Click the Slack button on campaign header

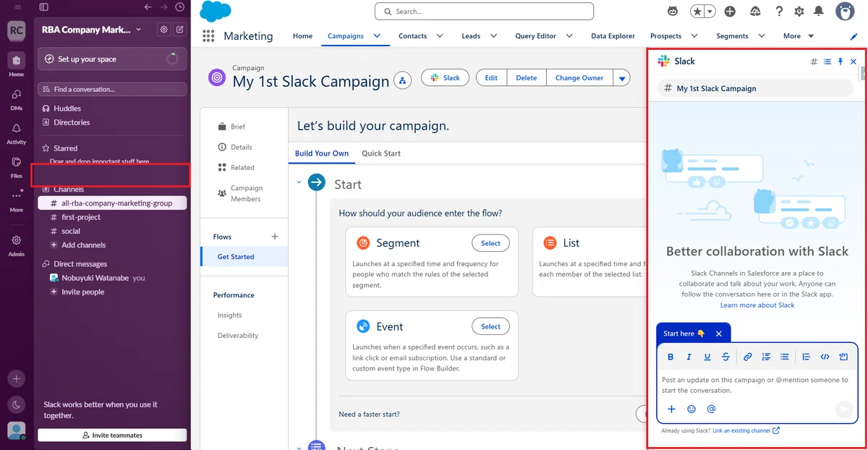(x=446, y=77)
